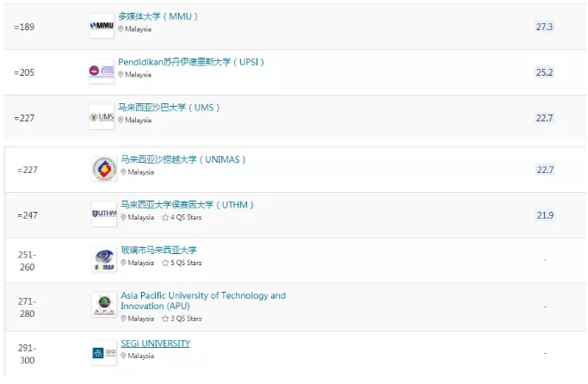Viewport: 588px width, 384px height.
Task: Open 马来西亚沙捞越大学 (UNIMAS) link
Action: tap(183, 160)
